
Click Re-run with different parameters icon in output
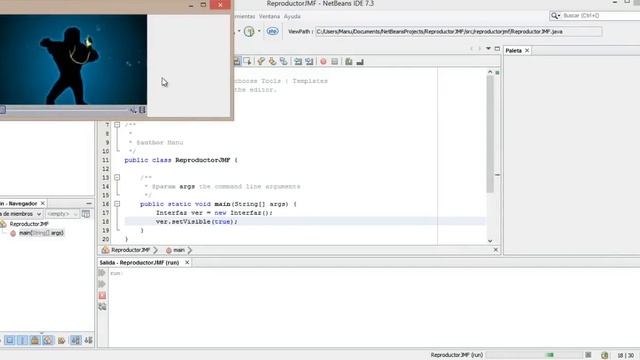point(102,284)
